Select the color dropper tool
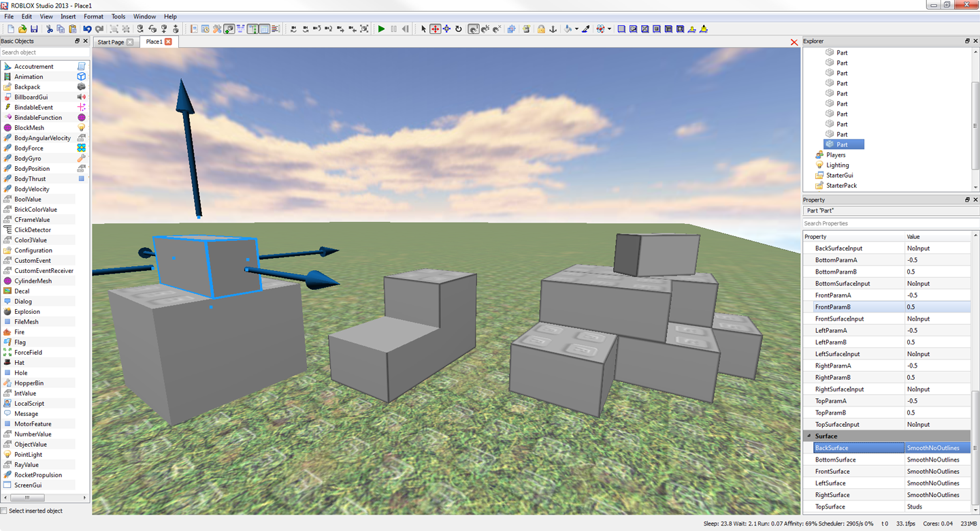Screen dimensions: 980x531 pyautogui.click(x=586, y=29)
